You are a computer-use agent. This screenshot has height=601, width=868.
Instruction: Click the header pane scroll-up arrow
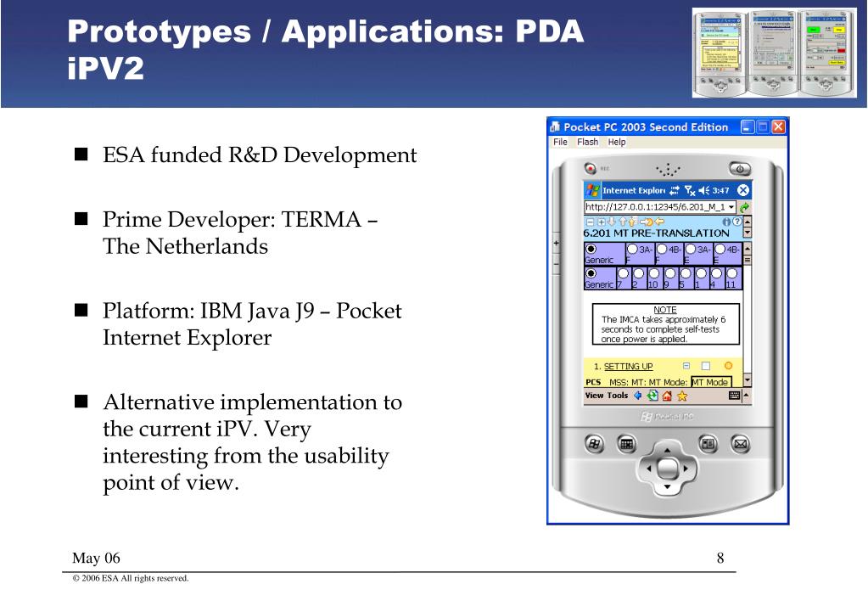point(748,221)
